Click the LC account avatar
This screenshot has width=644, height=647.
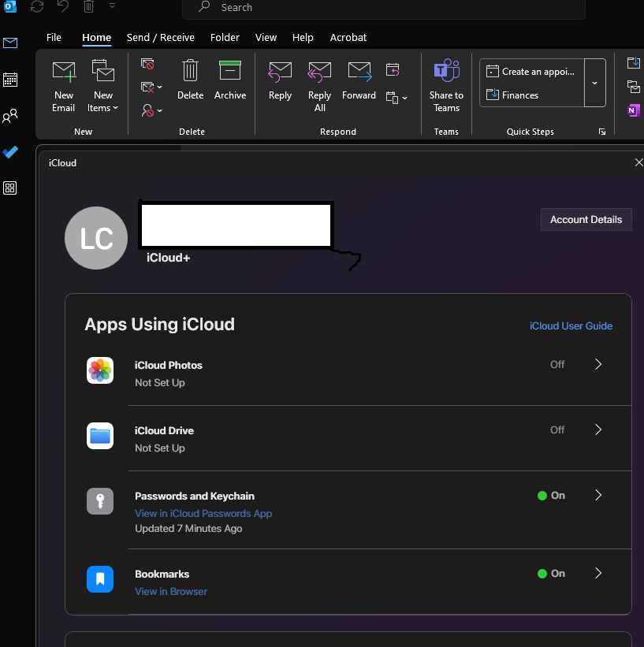pos(96,238)
